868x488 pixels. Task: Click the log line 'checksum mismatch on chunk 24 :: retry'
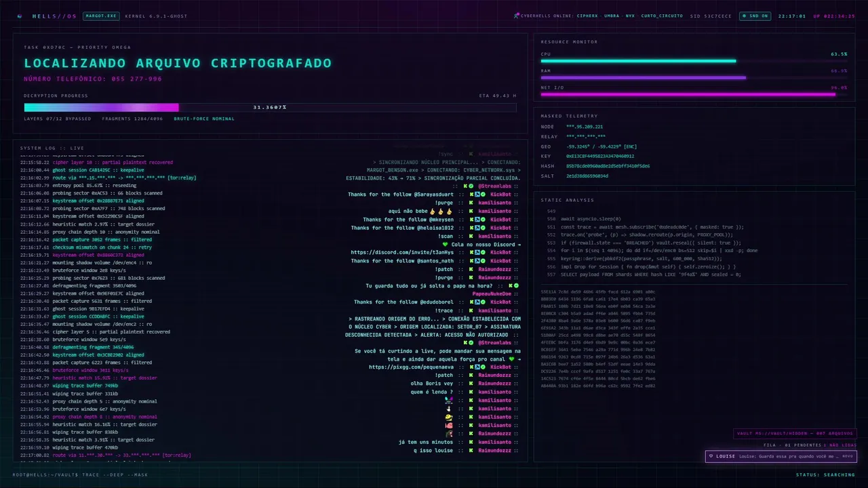click(x=102, y=247)
